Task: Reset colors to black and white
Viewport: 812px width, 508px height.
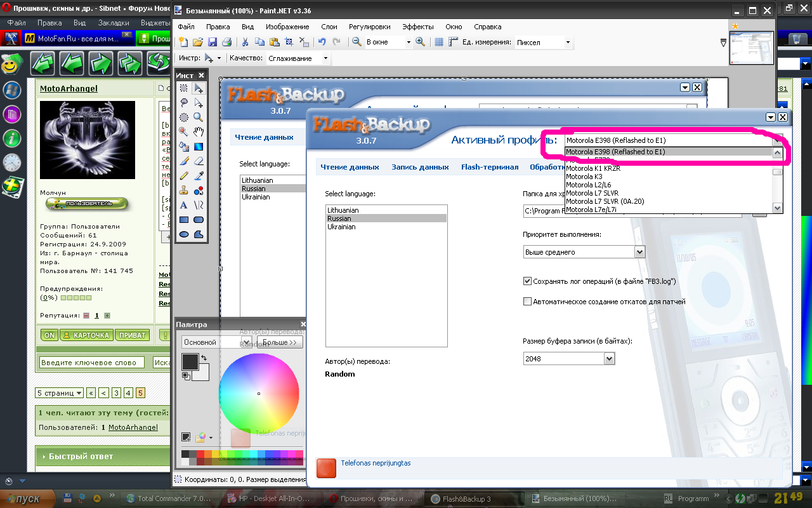Action: [186, 376]
